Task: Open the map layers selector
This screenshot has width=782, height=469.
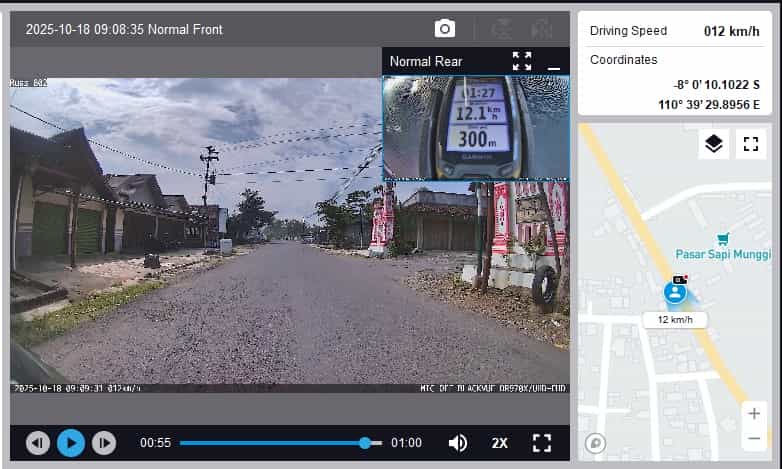Action: (713, 144)
